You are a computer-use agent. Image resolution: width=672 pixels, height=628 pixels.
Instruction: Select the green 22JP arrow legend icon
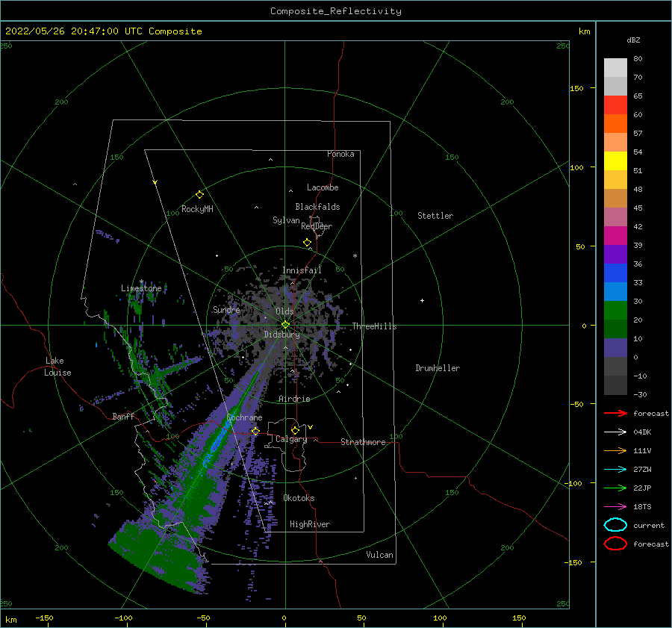[615, 488]
